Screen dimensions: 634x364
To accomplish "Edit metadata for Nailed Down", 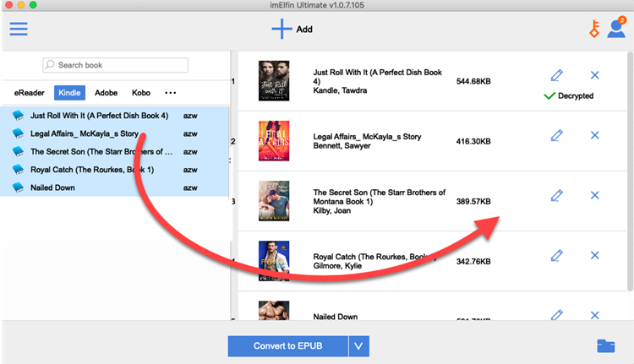I will [x=557, y=315].
